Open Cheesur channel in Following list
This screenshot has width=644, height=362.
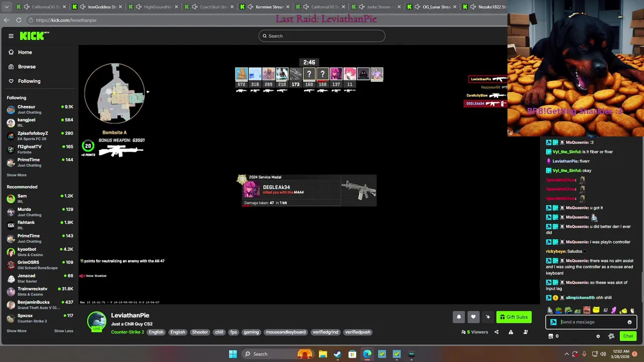(x=40, y=109)
